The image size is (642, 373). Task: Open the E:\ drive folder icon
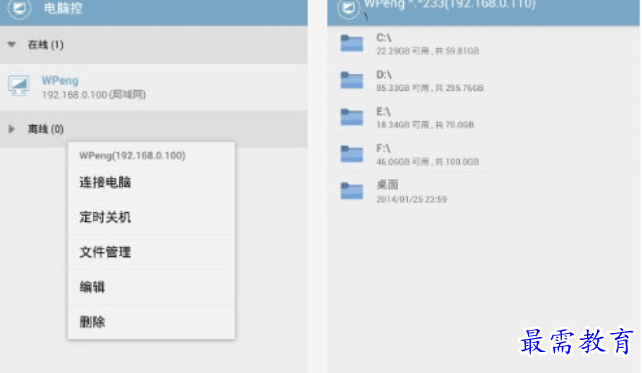pyautogui.click(x=352, y=117)
